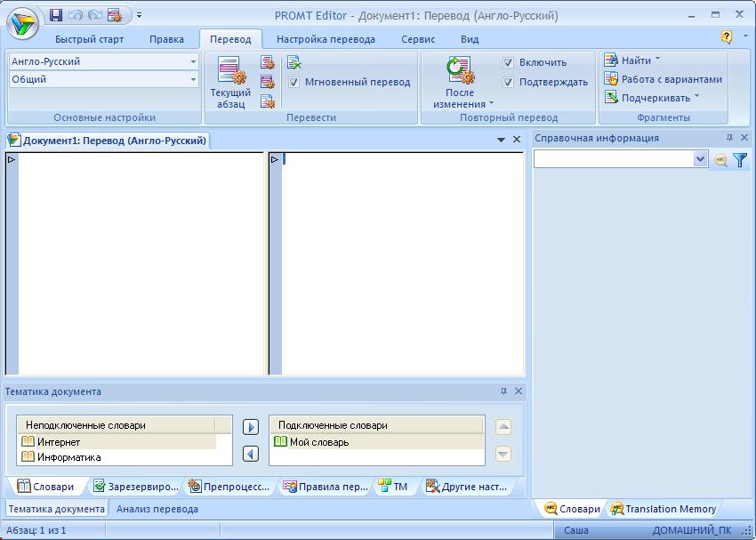
Task: Open the help question mark icon
Action: point(727,36)
